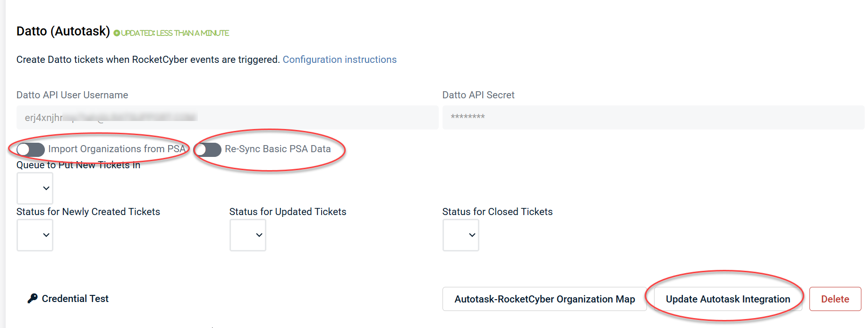This screenshot has height=328, width=868.
Task: Click the Re-Sync Basic PSA Data label
Action: tap(278, 149)
